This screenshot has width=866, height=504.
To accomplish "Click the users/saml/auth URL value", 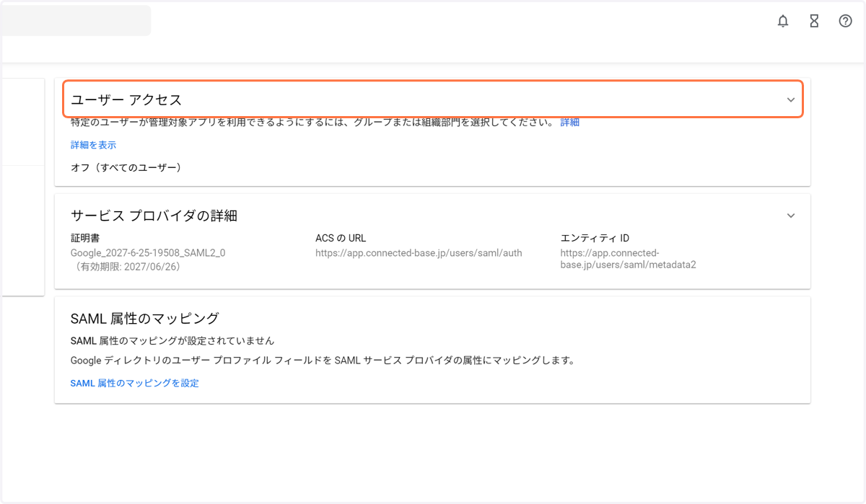I will [419, 253].
